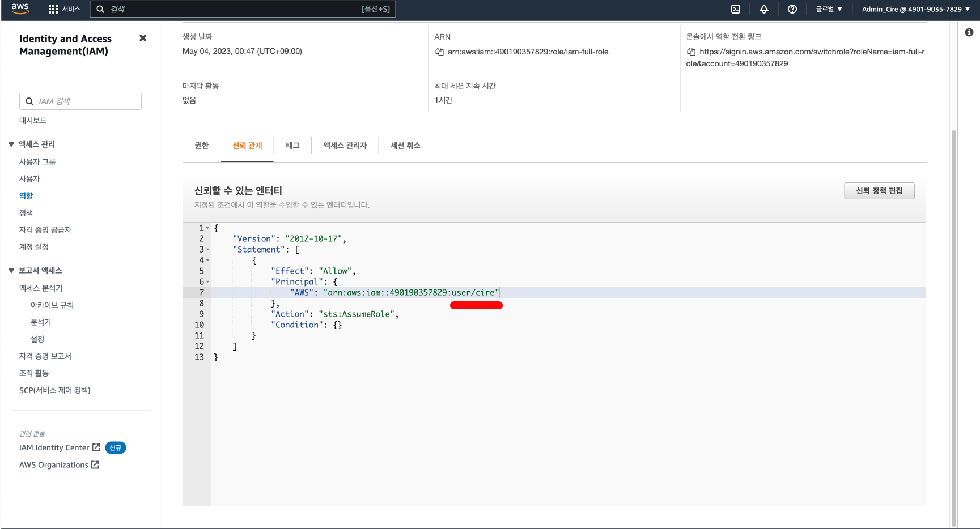This screenshot has height=529, width=980.
Task: Click the AWS Organizations external link icon
Action: click(95, 464)
